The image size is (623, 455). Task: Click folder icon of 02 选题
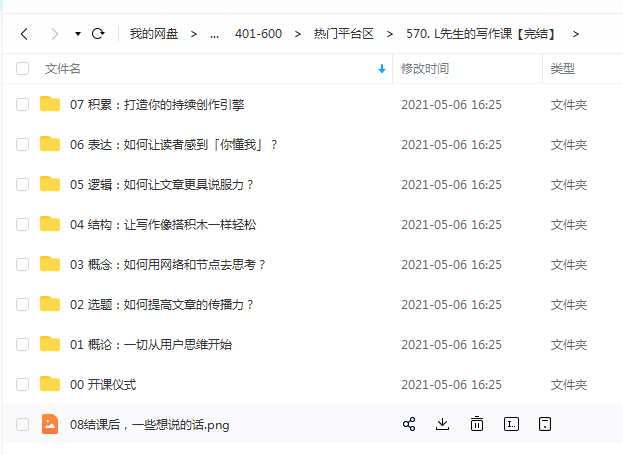pyautogui.click(x=50, y=304)
